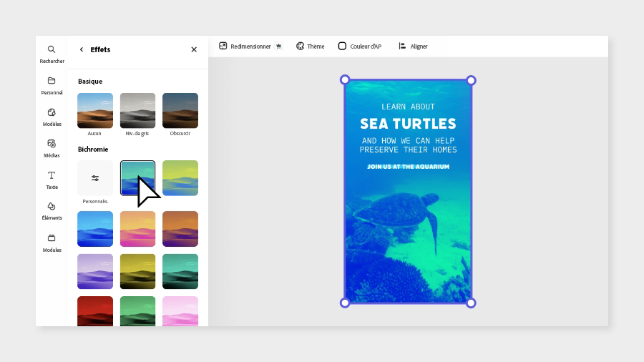This screenshot has width=644, height=362.
Task: Open the Médias section
Action: coord(52,148)
